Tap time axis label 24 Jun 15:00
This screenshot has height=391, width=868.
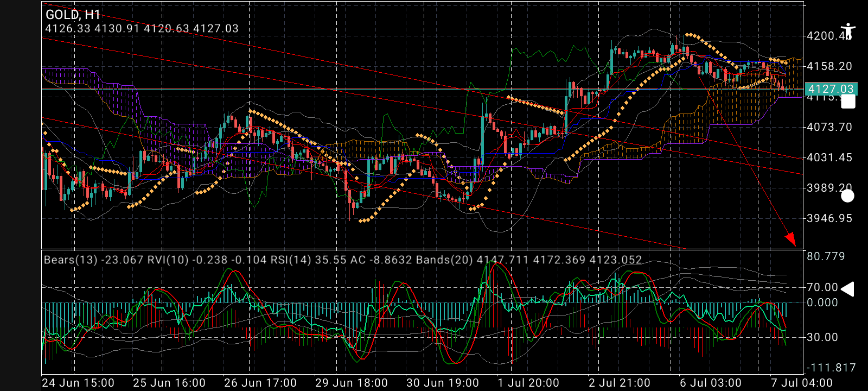click(78, 383)
